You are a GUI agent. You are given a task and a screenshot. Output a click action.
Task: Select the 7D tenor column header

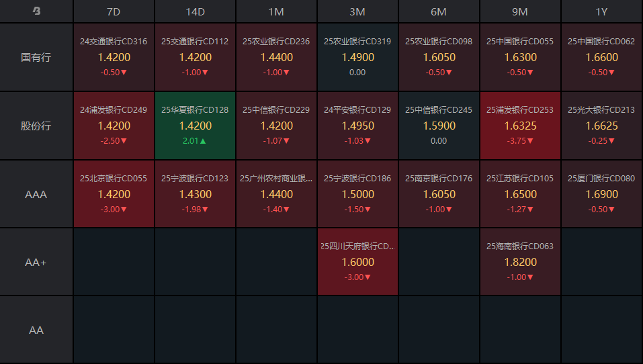pyautogui.click(x=114, y=11)
